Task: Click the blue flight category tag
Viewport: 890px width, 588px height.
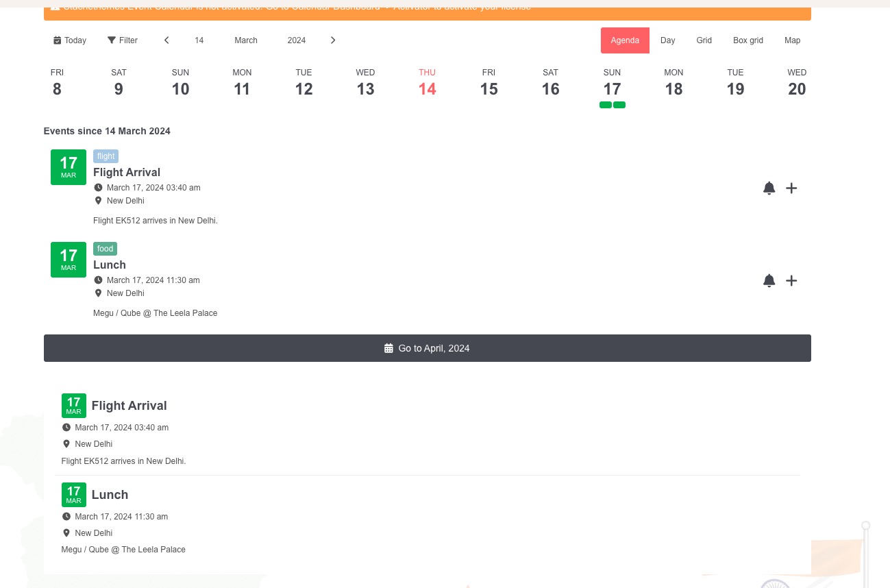Action: pyautogui.click(x=106, y=156)
